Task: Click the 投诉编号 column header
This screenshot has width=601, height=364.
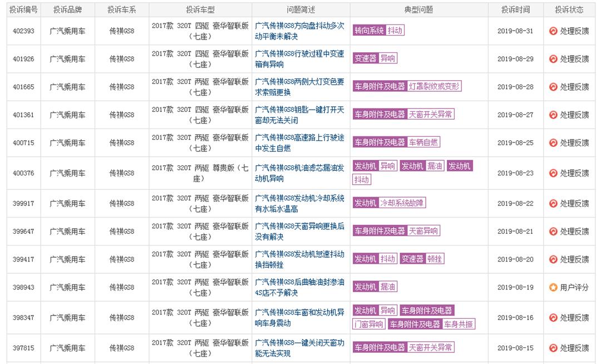Action: (23, 9)
